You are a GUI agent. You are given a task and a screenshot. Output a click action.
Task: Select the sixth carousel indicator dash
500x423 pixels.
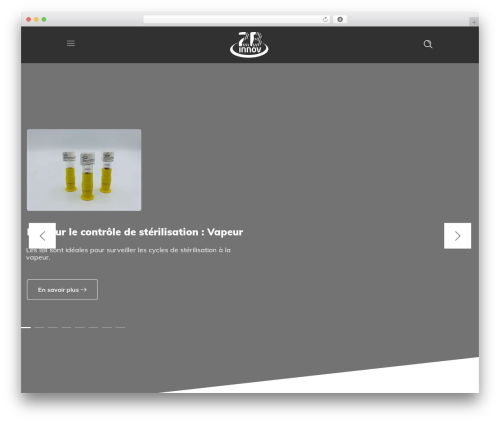[93, 327]
